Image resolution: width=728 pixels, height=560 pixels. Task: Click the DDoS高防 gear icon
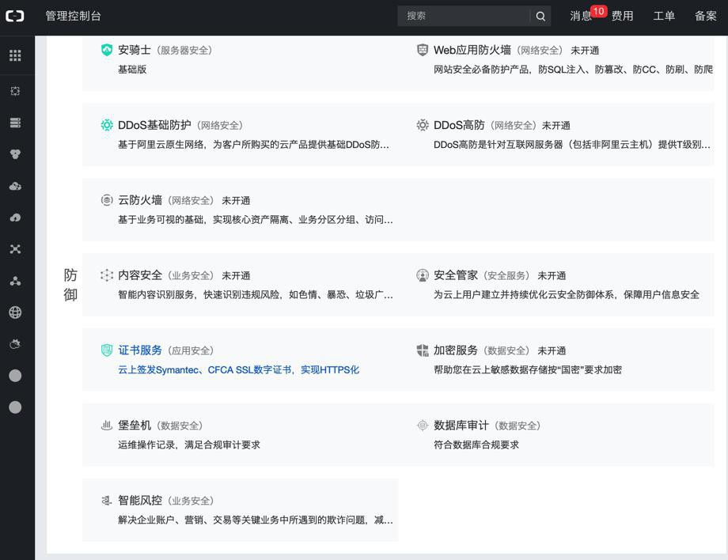coord(423,125)
